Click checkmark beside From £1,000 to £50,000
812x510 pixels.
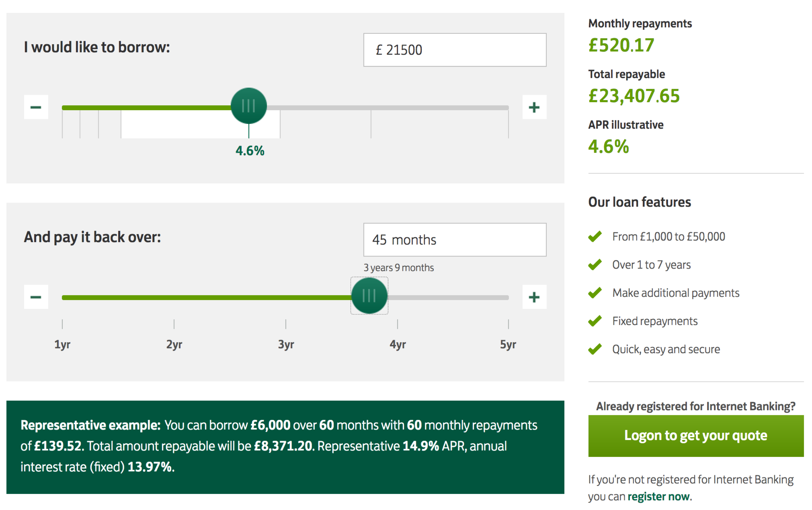tap(595, 236)
